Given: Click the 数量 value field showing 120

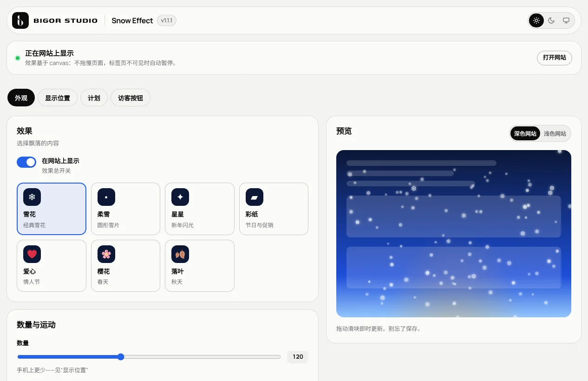Looking at the screenshot, I should [x=298, y=357].
